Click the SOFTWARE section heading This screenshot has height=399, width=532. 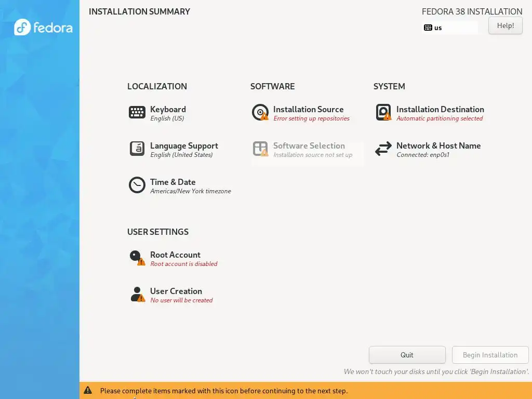point(272,86)
